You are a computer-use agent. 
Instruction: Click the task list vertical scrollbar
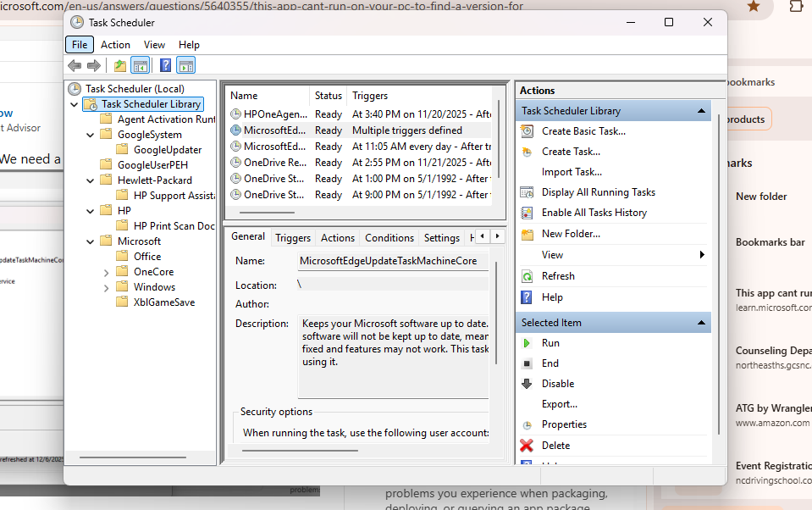click(499, 139)
